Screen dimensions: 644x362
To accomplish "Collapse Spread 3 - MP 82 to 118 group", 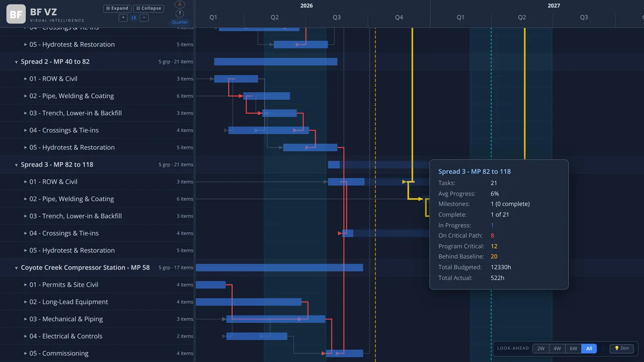I will [x=17, y=165].
